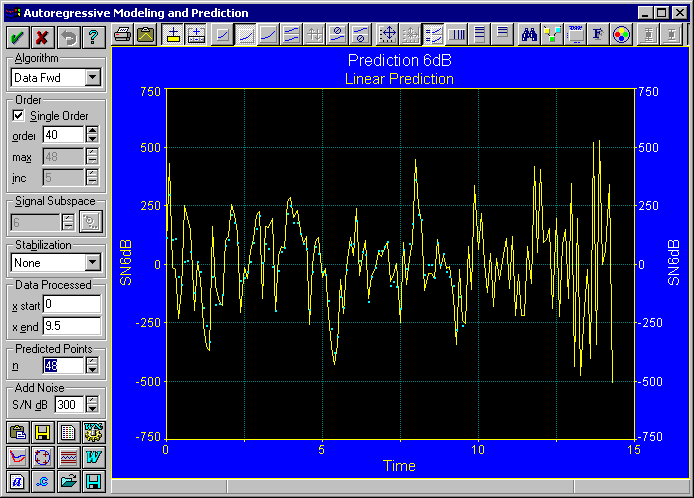Open the Algorithm dropdown showing Data Fwd
This screenshot has width=694, height=498.
93,77
